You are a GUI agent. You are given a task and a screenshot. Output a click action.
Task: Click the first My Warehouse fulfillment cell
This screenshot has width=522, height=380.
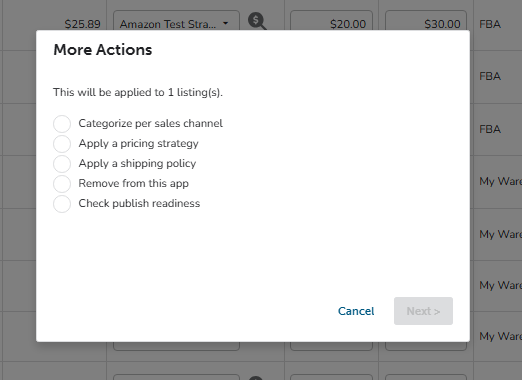coord(500,182)
